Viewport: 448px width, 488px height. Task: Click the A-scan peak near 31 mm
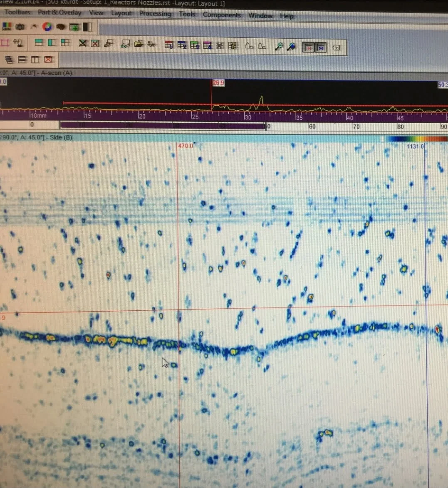tap(261, 100)
